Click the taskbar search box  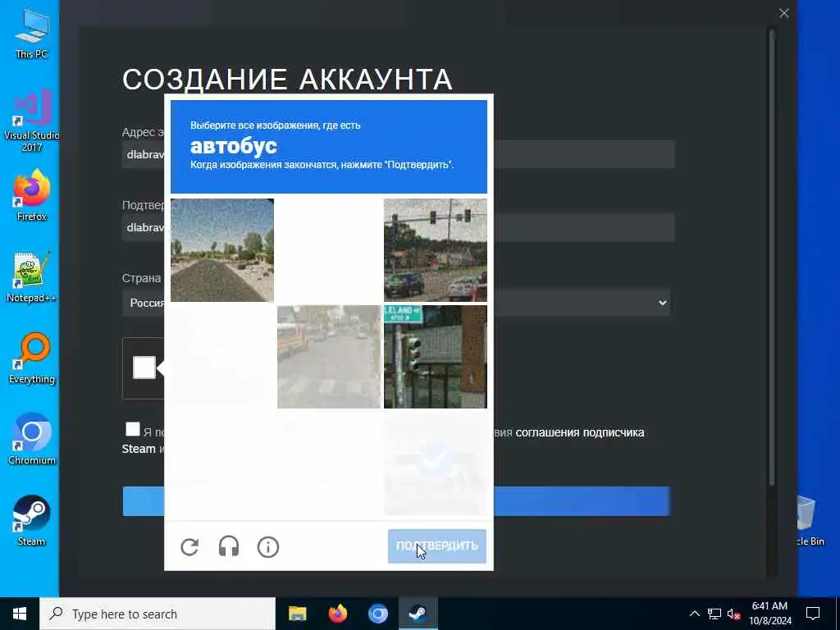pyautogui.click(x=157, y=614)
